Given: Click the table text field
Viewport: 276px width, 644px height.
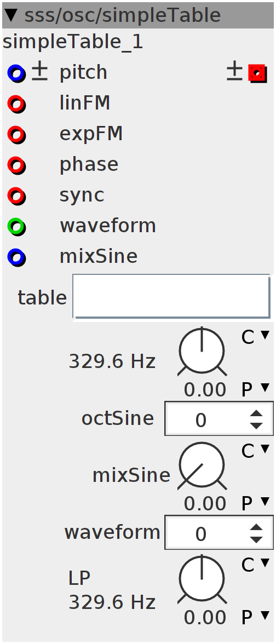Looking at the screenshot, I should 171,297.
